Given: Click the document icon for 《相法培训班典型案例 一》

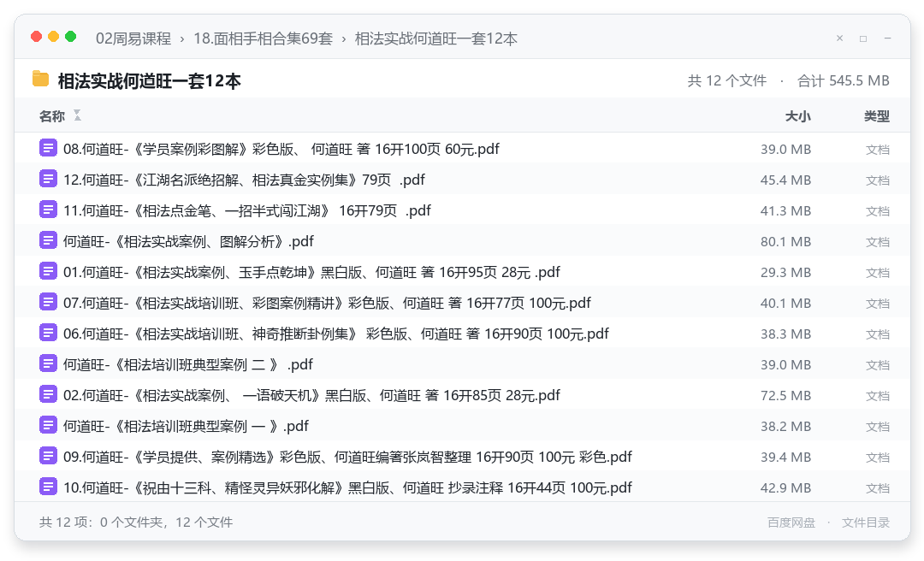Looking at the screenshot, I should click(x=48, y=425).
